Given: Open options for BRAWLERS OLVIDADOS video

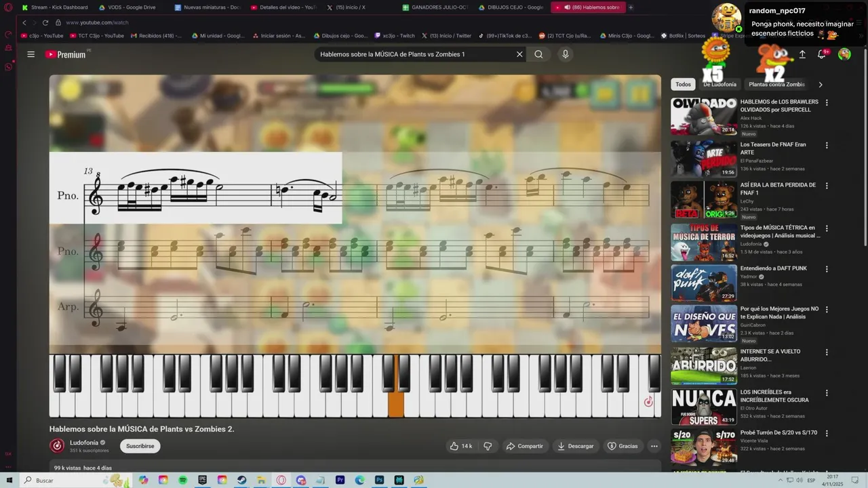Looking at the screenshot, I should (827, 103).
